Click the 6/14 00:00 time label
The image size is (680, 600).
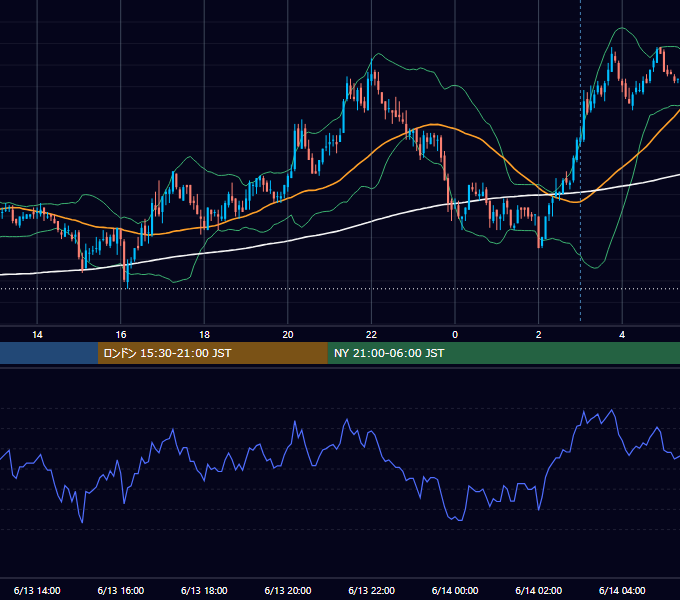pyautogui.click(x=455, y=590)
